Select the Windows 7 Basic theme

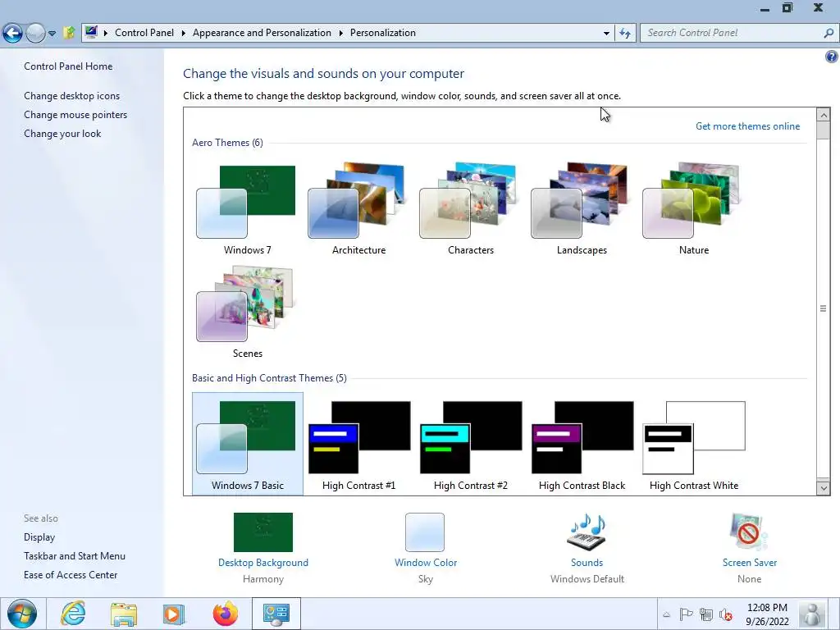tap(247, 444)
